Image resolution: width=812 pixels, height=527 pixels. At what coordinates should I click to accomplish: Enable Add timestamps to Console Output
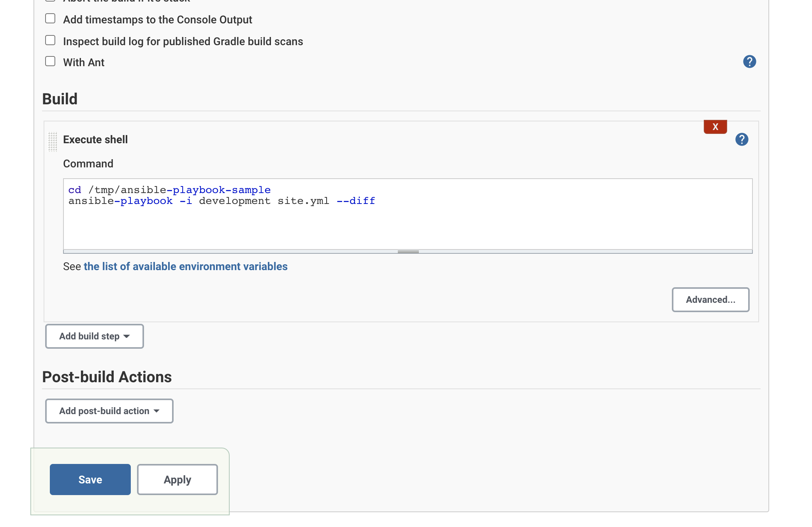tap(50, 19)
